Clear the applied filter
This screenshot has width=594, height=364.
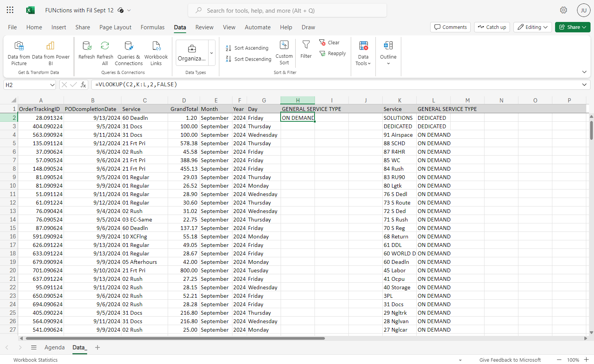click(330, 42)
